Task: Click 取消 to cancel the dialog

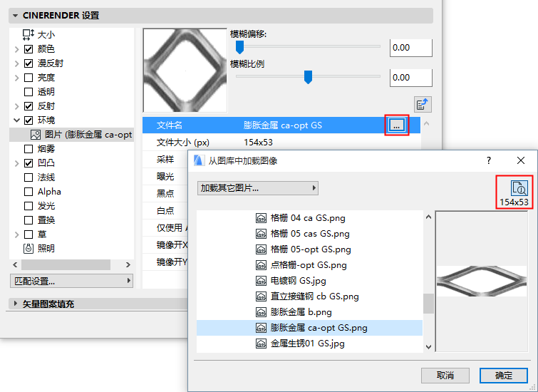Action: 445,376
